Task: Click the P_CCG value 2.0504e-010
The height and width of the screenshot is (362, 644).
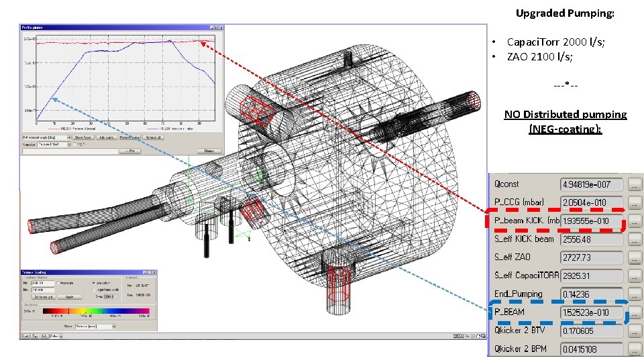Action: (592, 202)
